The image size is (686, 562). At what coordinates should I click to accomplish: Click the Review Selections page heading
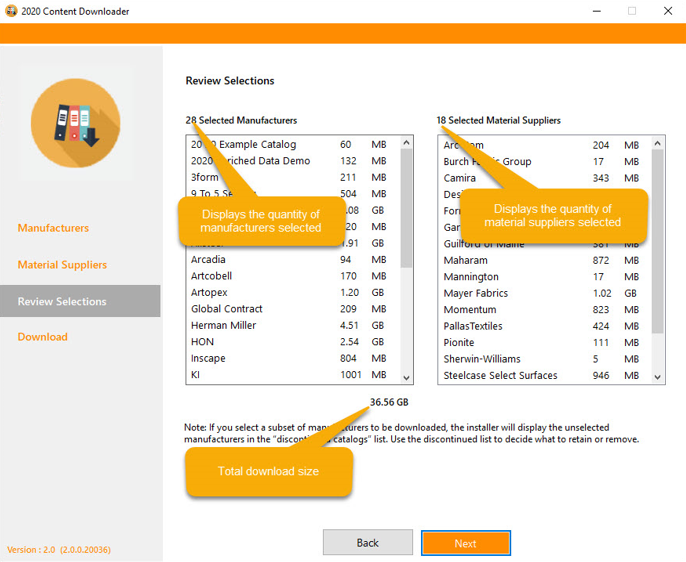click(230, 80)
